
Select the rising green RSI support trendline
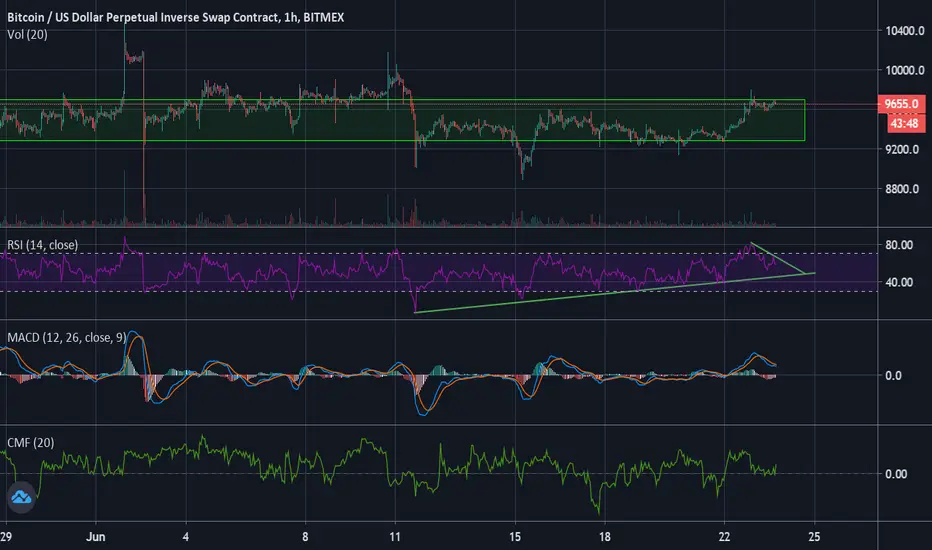click(x=615, y=292)
